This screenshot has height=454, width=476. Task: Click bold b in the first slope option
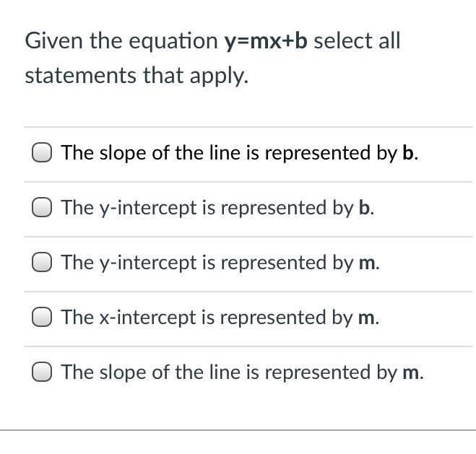pos(409,153)
